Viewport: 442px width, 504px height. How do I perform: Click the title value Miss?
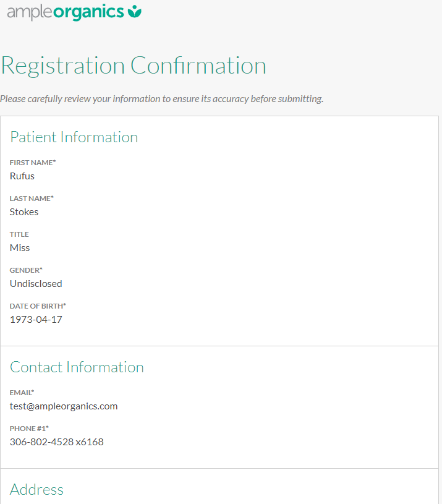coord(20,248)
